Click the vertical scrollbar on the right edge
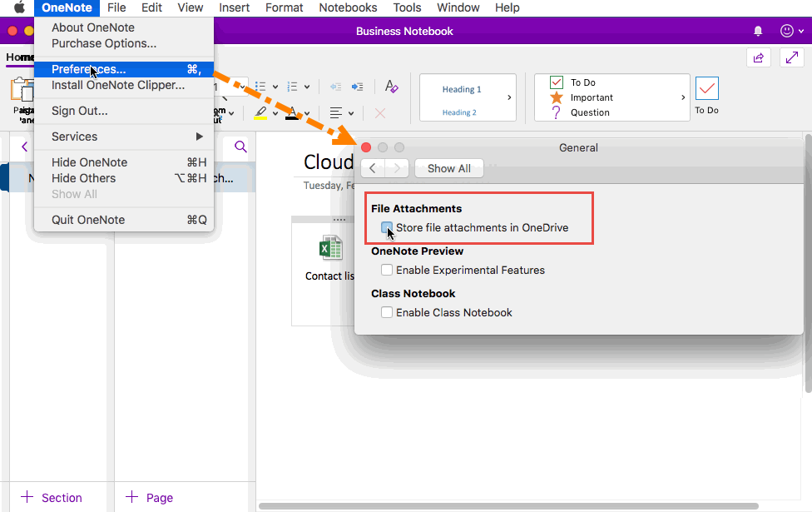 pos(809,263)
